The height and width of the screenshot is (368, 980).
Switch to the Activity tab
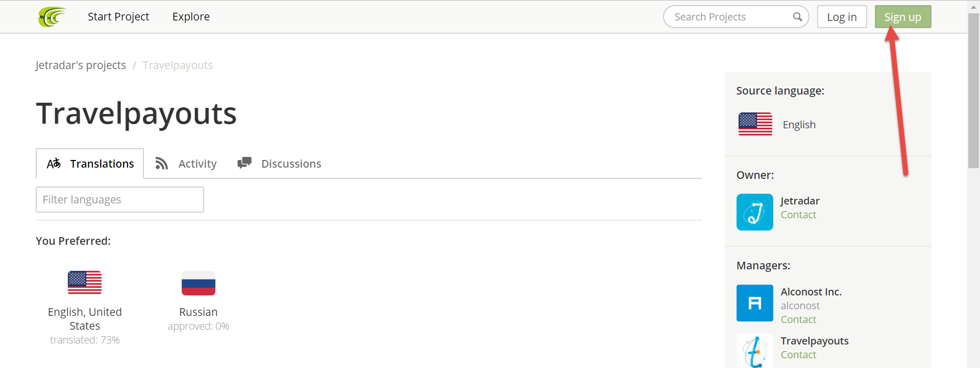tap(186, 164)
